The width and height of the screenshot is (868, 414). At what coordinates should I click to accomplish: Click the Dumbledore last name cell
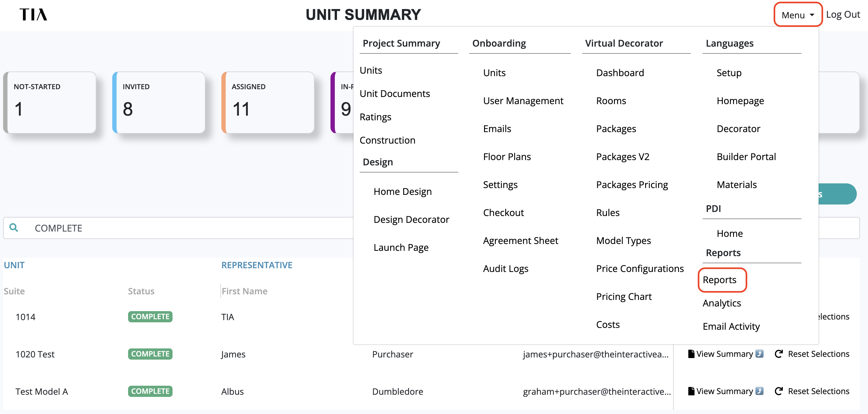pos(398,391)
